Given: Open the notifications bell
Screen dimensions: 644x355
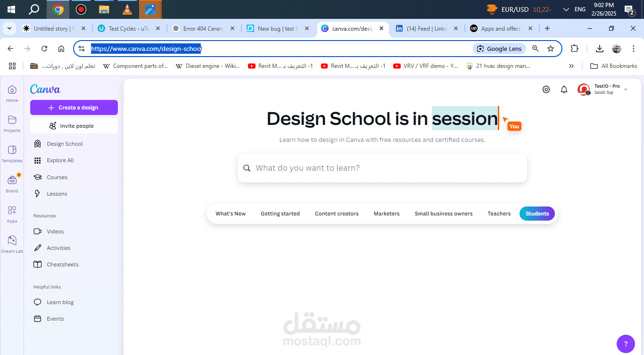Looking at the screenshot, I should (564, 89).
